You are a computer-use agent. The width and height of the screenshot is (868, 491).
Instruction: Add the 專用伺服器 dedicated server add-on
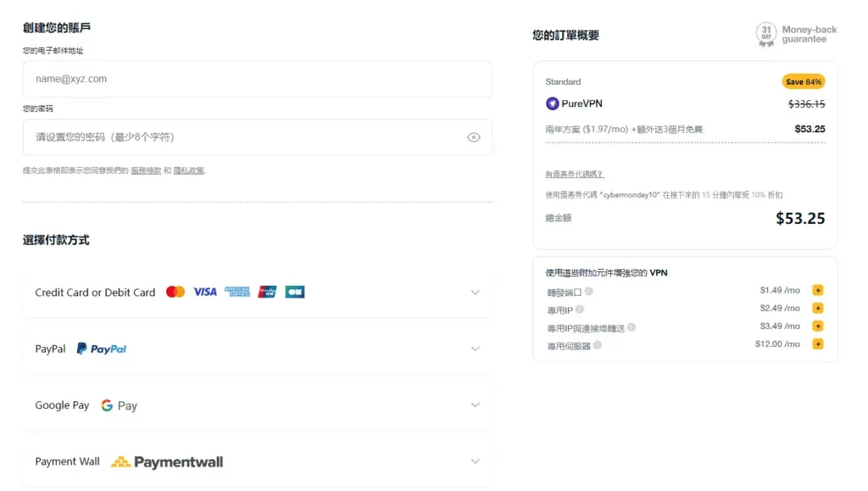[x=818, y=343]
